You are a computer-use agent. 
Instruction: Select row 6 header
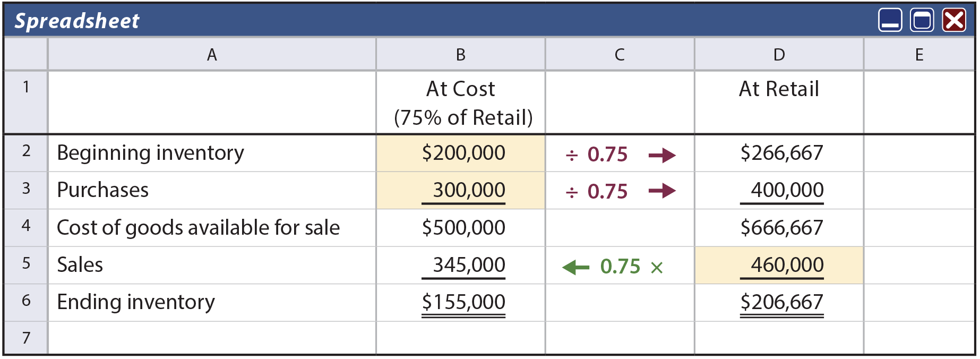point(26,302)
